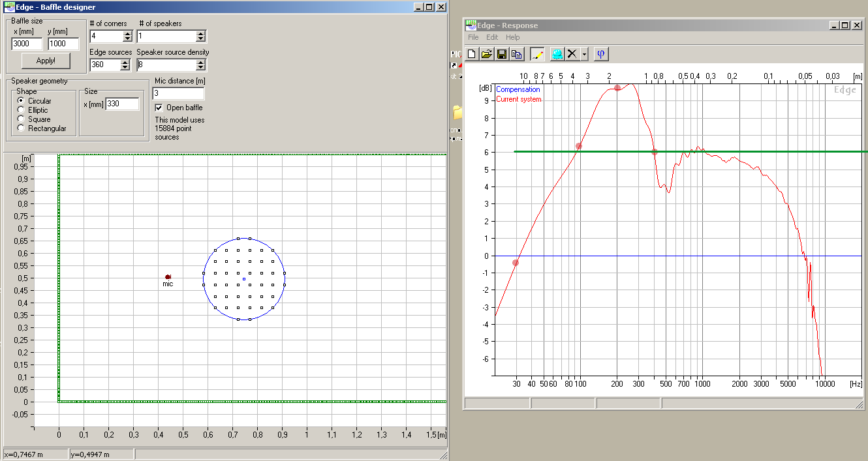Click the Save floppy disk icon
868x461 pixels.
(x=502, y=54)
